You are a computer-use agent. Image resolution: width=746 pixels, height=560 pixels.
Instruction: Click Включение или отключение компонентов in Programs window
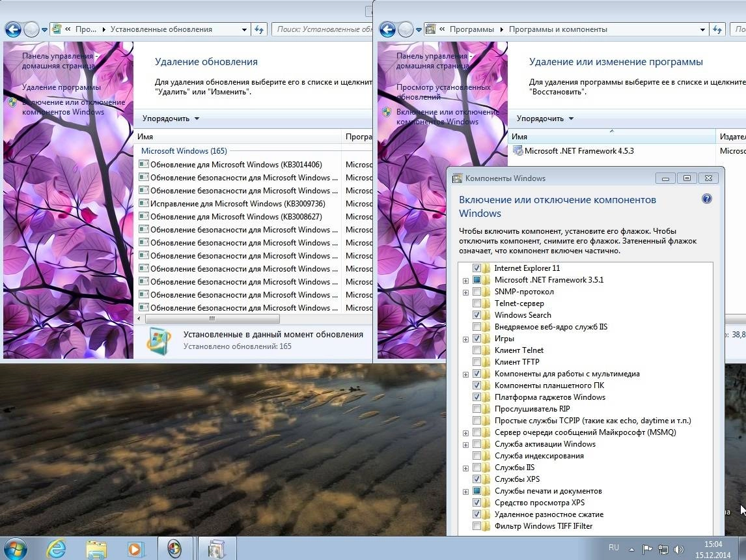tap(448, 117)
